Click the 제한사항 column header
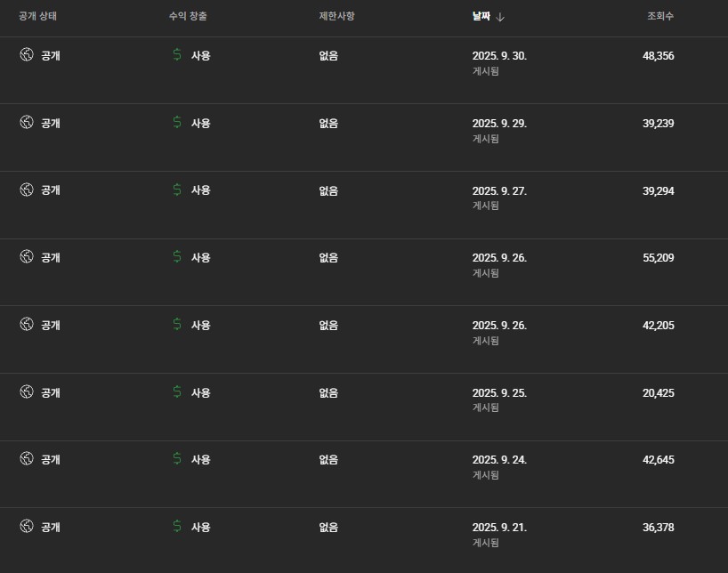Viewport: 728px width, 573px height. pyautogui.click(x=336, y=17)
